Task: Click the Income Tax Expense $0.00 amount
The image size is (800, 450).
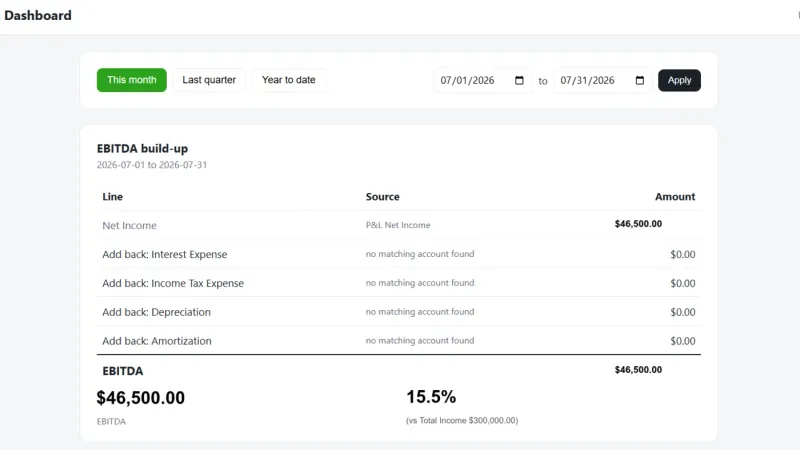Action: [683, 283]
